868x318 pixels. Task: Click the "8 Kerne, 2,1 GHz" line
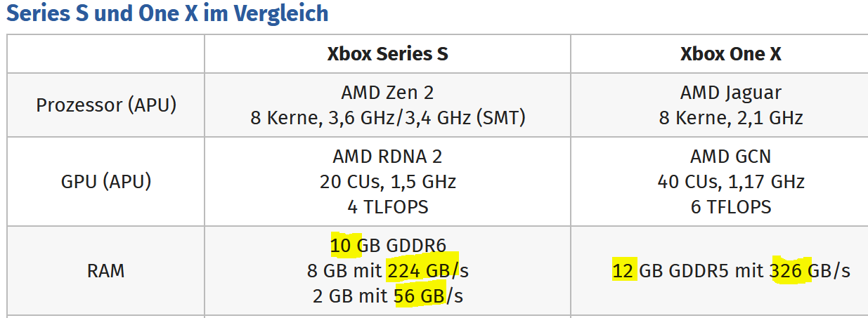[730, 118]
